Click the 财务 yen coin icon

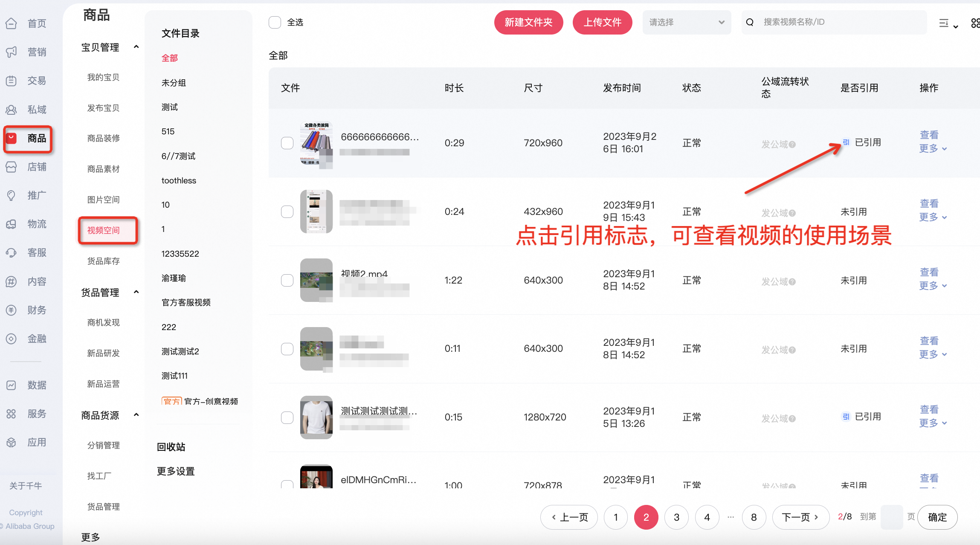[x=12, y=310]
